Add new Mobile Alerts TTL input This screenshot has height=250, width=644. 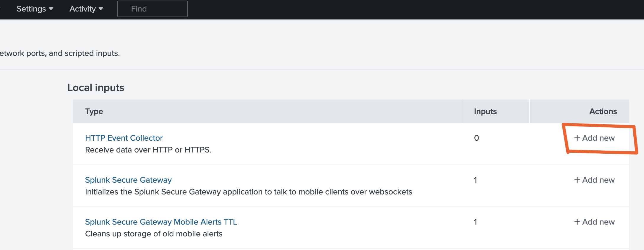pyautogui.click(x=594, y=222)
